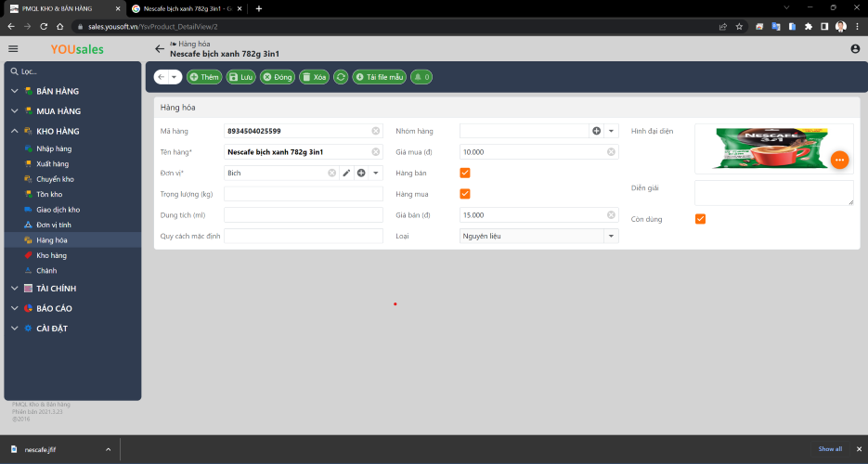Click the Lọc filter search box

click(x=72, y=71)
